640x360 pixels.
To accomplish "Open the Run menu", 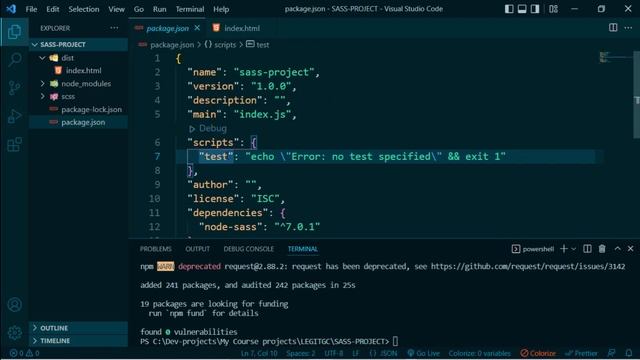I will tap(160, 9).
